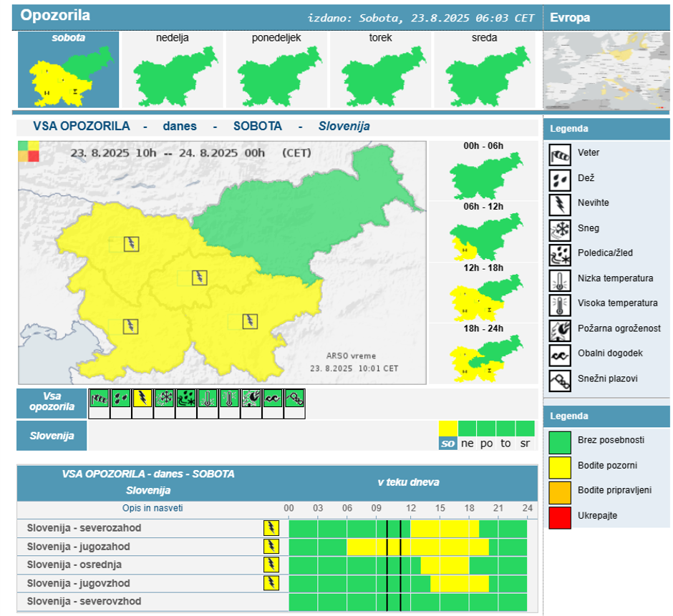Select the avalanche warning filter icon
Image resolution: width=673 pixels, height=616 pixels.
[294, 399]
